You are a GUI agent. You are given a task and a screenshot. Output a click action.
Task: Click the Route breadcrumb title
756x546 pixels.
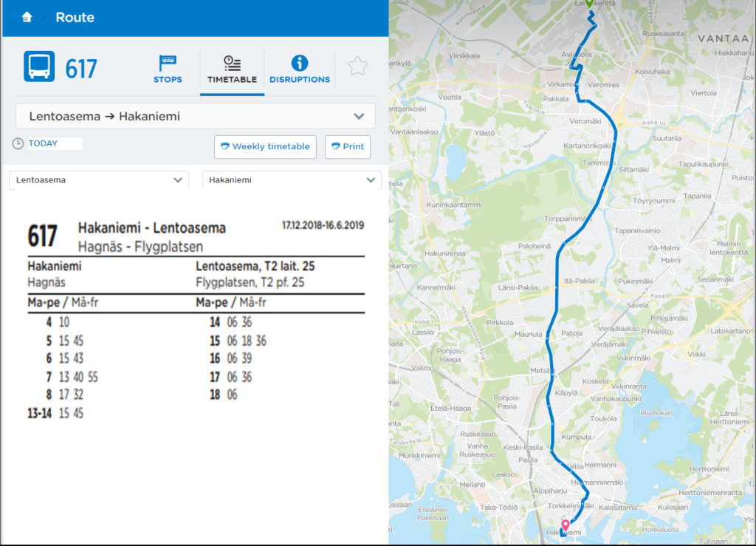pos(75,18)
